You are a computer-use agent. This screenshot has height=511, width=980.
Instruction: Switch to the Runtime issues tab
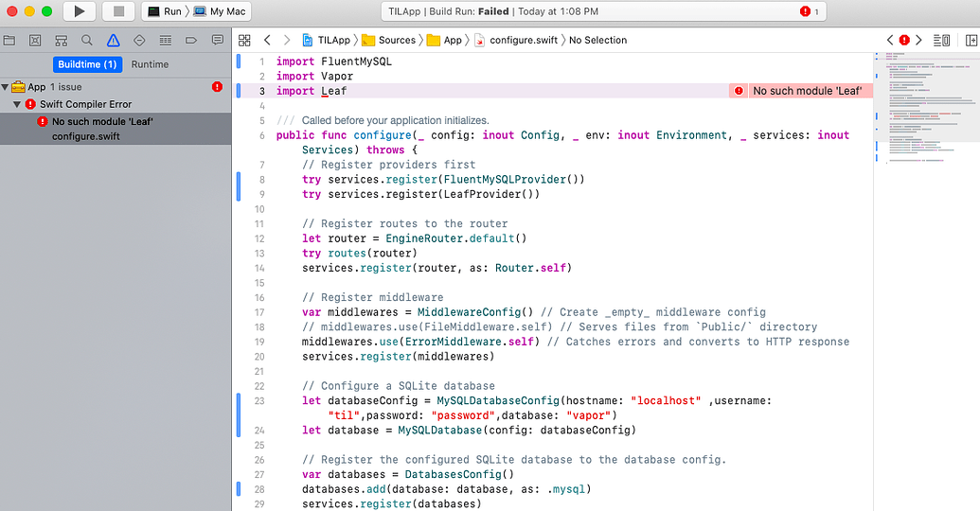click(x=150, y=64)
